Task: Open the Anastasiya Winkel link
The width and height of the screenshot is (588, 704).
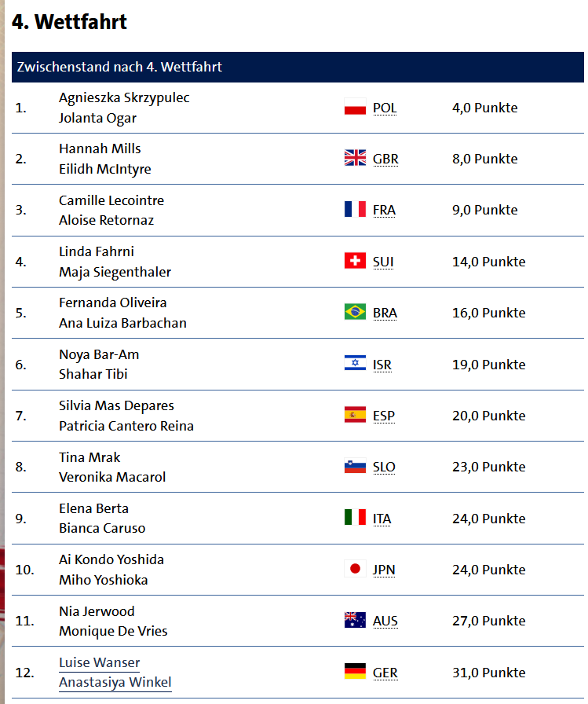Action: [115, 683]
